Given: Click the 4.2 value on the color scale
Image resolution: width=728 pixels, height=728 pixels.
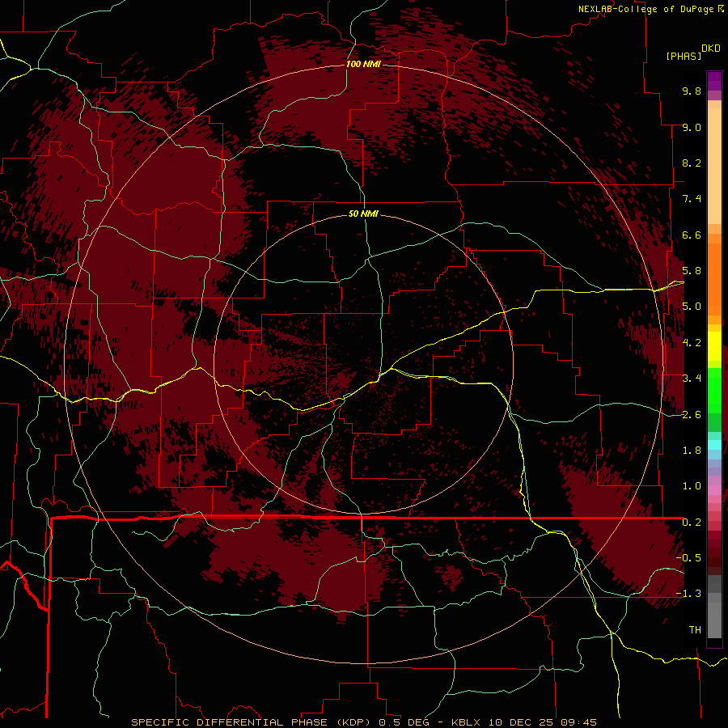Looking at the screenshot, I should click(692, 343).
